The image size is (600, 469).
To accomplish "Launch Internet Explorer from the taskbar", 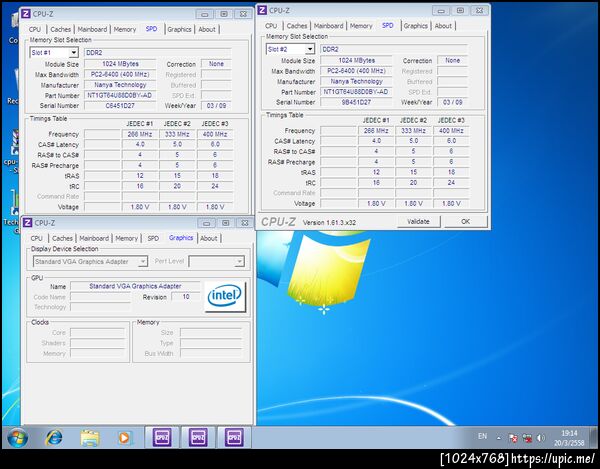I will [54, 438].
